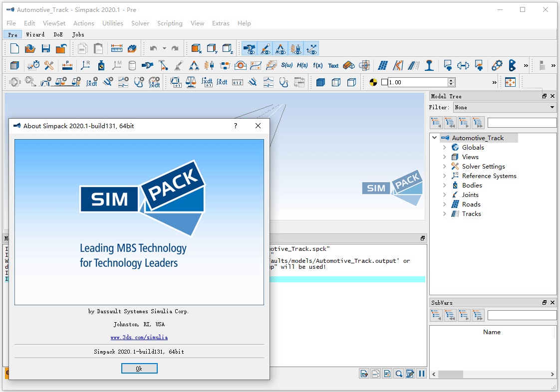The image size is (560, 392).
Task: Expand the Bodies node in Model Tree
Action: pyautogui.click(x=445, y=185)
